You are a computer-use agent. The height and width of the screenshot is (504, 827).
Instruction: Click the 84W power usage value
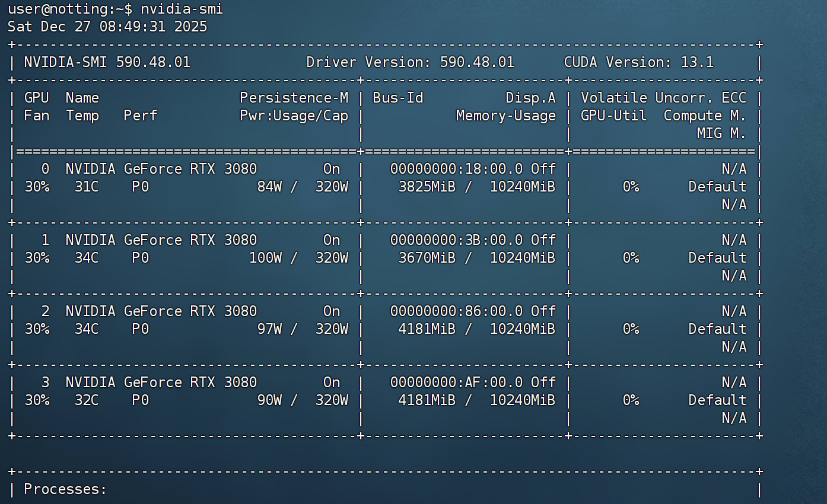269,187
